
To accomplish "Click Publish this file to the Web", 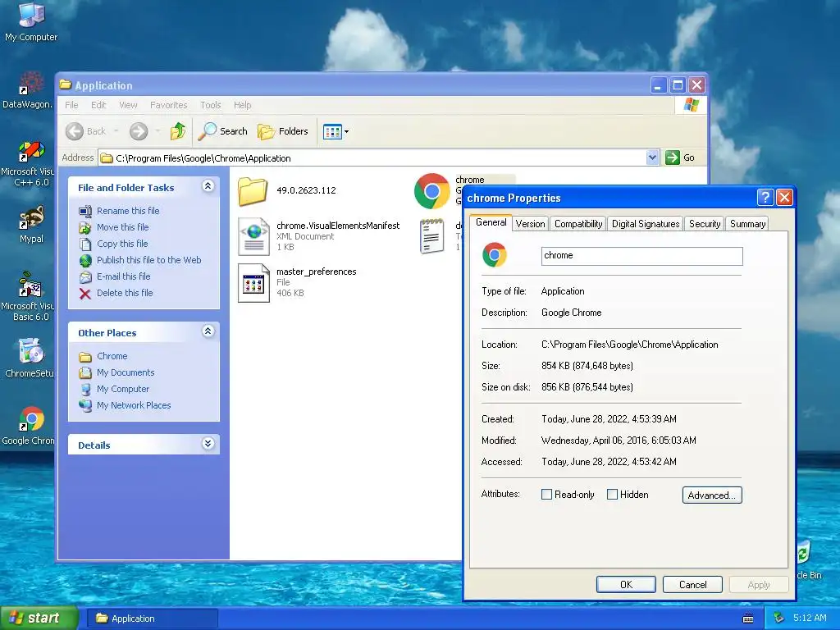I will [149, 260].
